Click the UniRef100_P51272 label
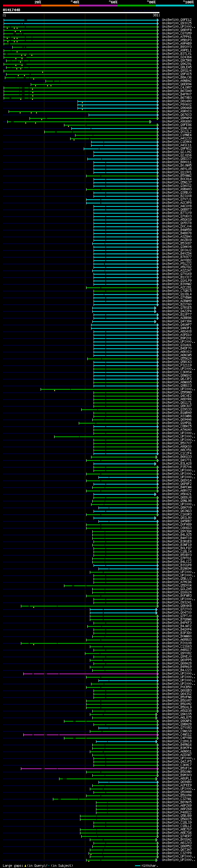Screen dimensions: 197x868 point(177,264)
